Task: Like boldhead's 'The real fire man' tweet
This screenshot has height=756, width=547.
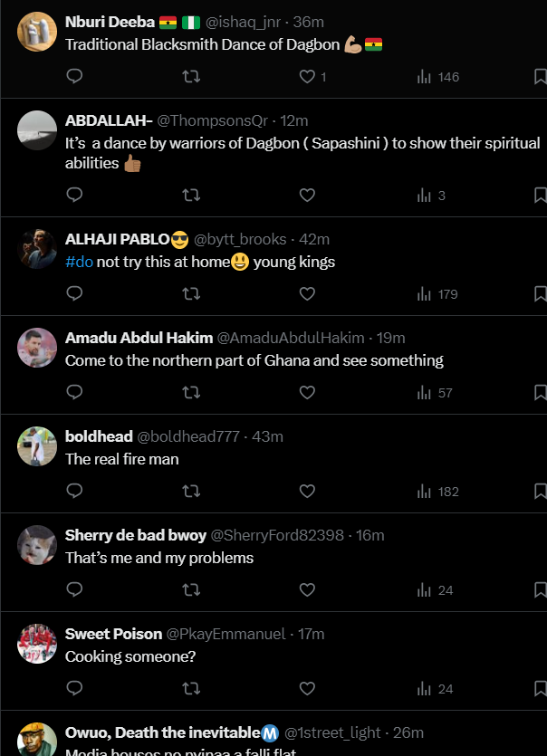Action: click(x=307, y=491)
